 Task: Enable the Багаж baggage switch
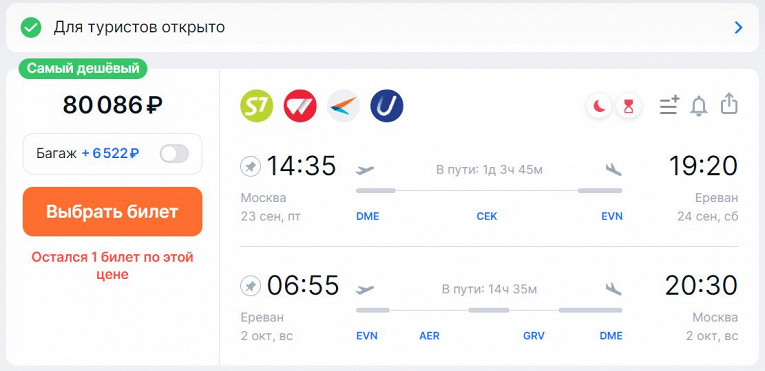point(174,154)
